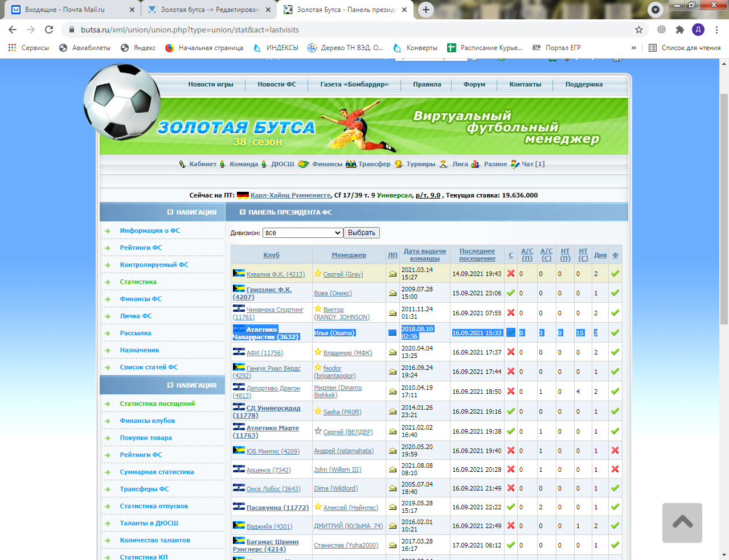
Task: Open the Дивизион dropdown
Action: 302,233
